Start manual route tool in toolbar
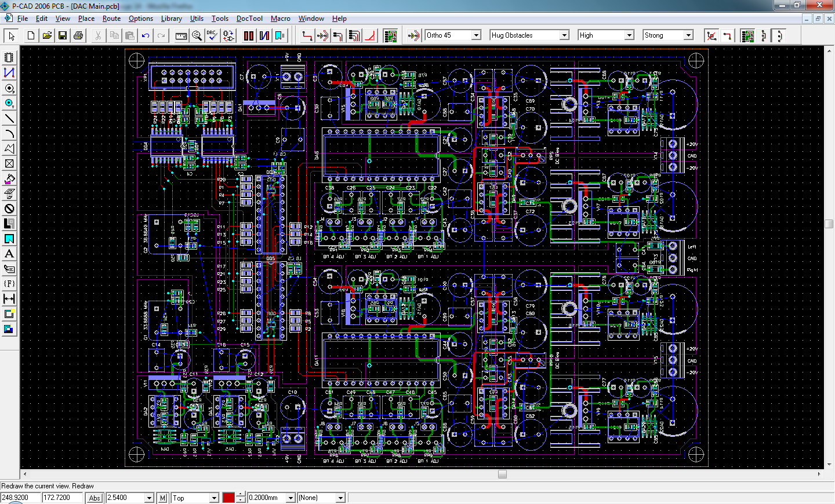 pyautogui.click(x=307, y=36)
